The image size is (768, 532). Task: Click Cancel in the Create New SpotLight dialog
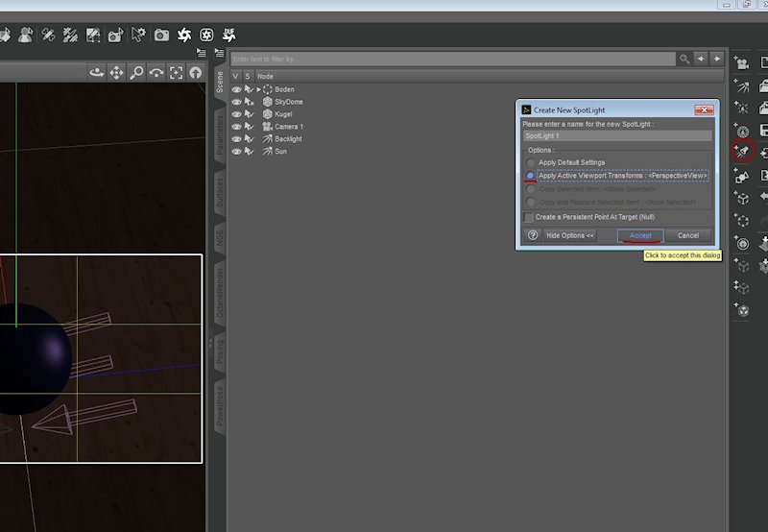688,235
